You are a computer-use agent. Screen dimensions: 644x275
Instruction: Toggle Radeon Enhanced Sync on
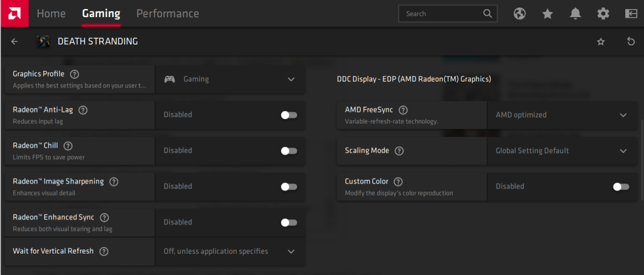pyautogui.click(x=289, y=222)
